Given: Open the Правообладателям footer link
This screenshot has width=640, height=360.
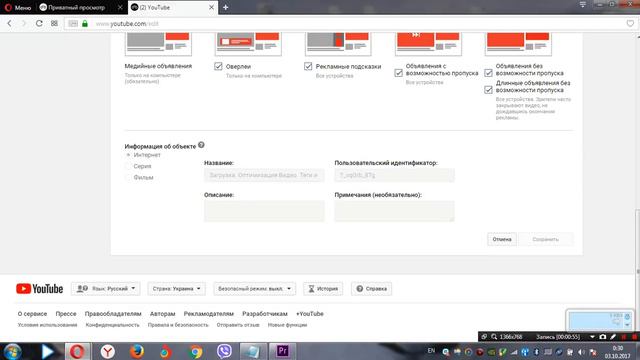Looking at the screenshot, I should (113, 314).
